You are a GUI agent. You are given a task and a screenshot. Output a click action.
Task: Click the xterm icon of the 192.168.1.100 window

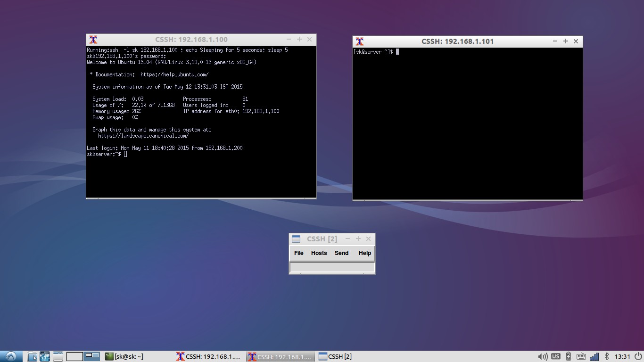pyautogui.click(x=93, y=40)
